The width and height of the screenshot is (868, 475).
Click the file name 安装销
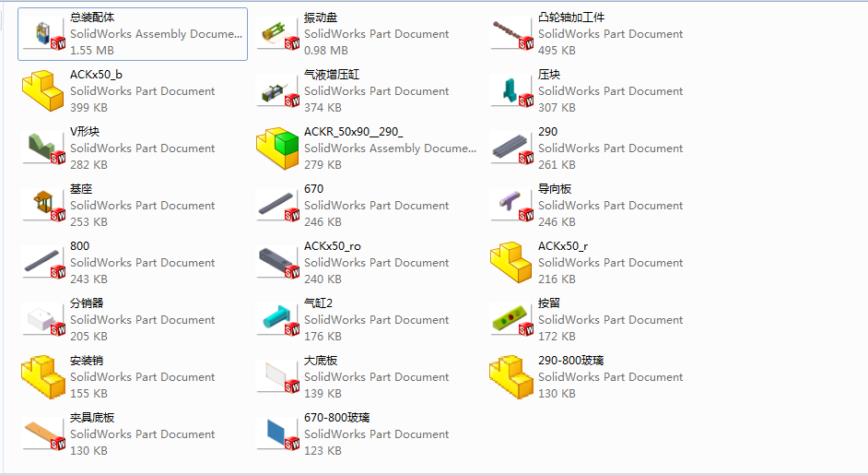point(87,361)
